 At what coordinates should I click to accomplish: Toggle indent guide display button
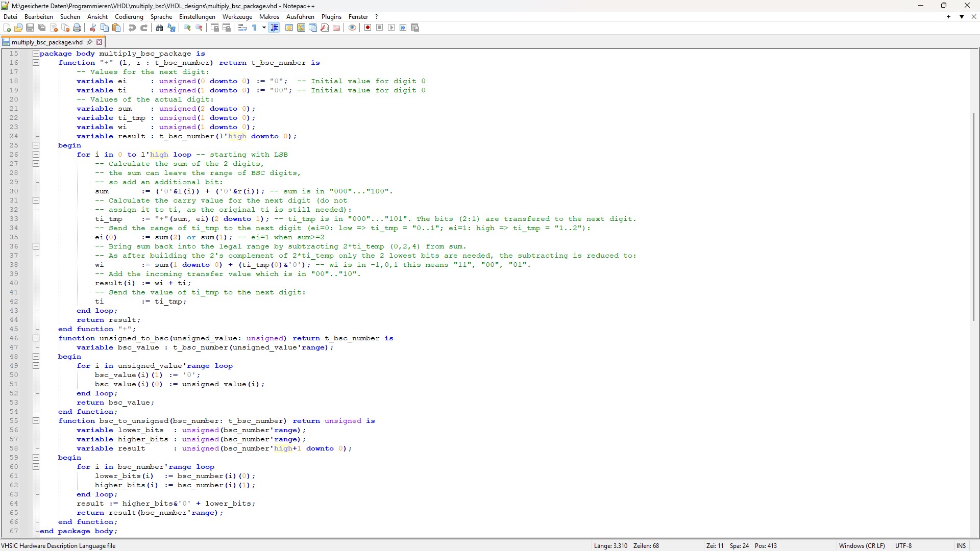tap(275, 28)
